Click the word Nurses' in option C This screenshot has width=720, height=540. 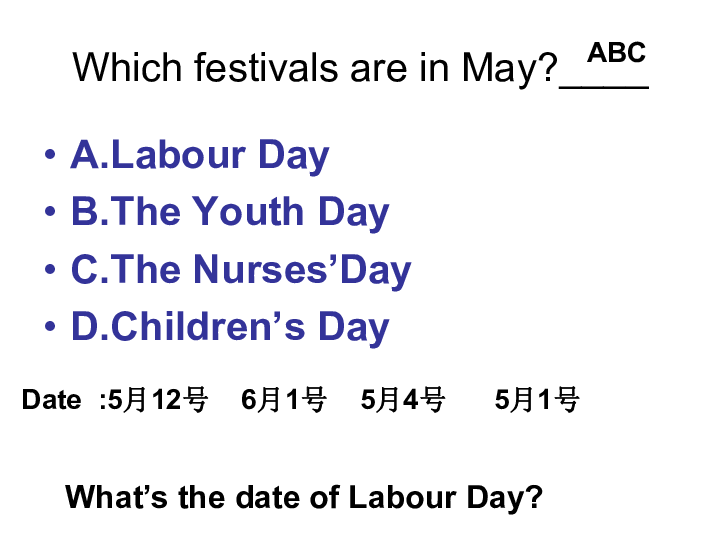point(265,269)
